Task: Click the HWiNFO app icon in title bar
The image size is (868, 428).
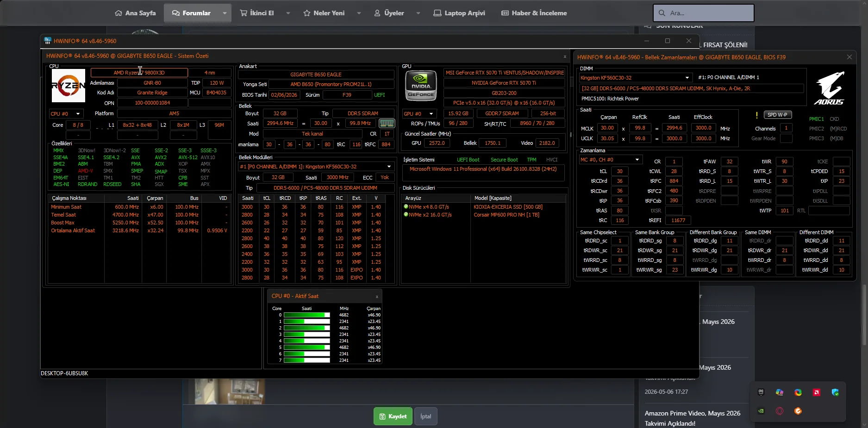Action: pos(47,41)
